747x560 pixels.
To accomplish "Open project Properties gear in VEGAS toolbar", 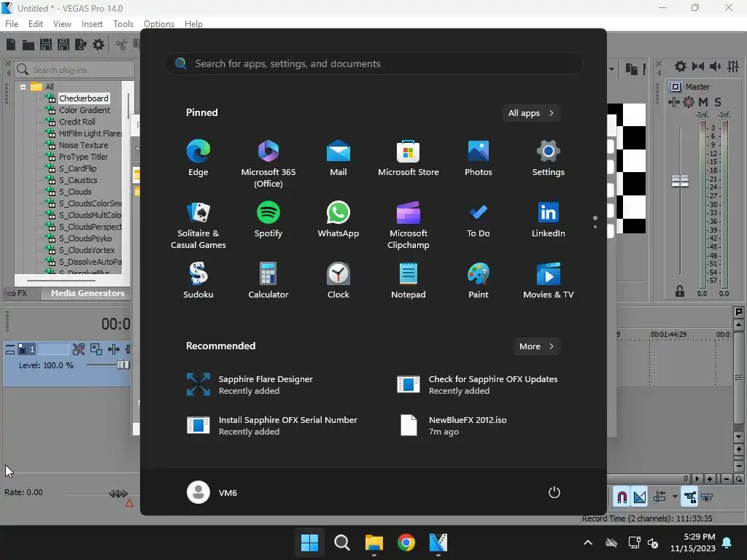I will click(x=98, y=44).
